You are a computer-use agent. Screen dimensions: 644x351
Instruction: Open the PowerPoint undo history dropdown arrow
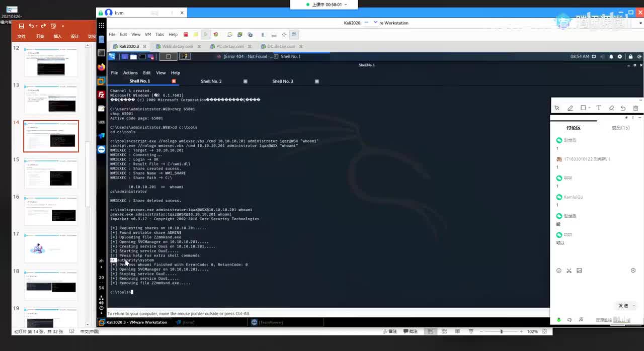coord(37,26)
